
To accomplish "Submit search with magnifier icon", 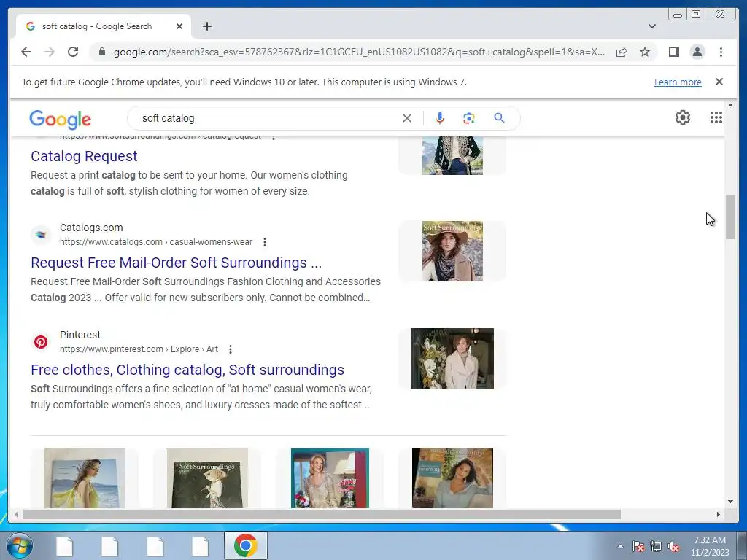I will tap(499, 118).
